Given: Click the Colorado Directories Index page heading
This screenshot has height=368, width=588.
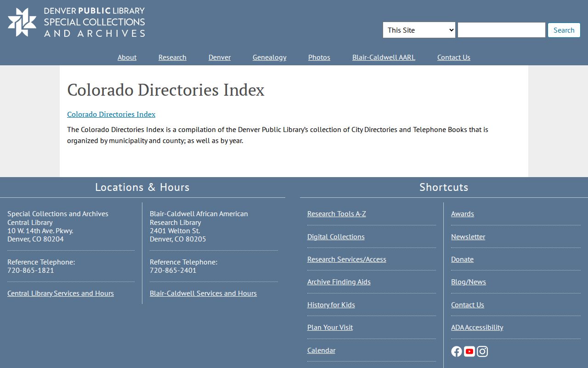Looking at the screenshot, I should (x=166, y=90).
